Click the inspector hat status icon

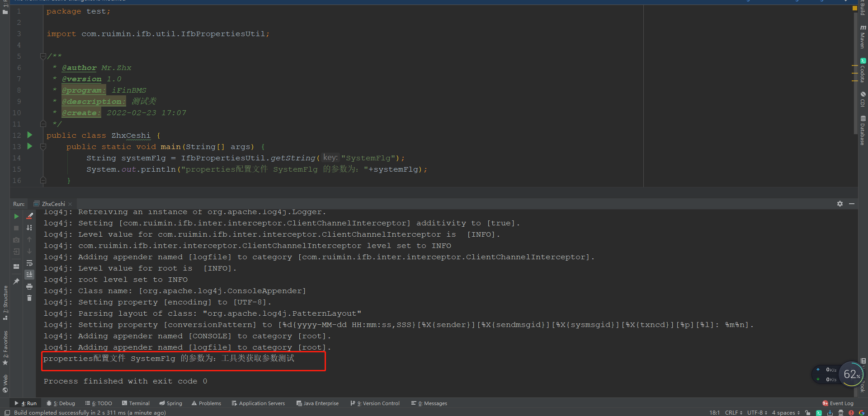click(841, 412)
